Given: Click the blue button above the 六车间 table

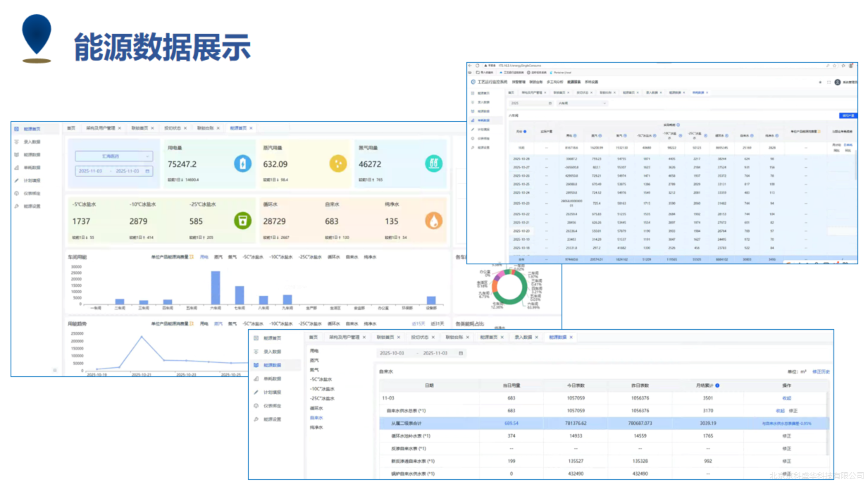Looking at the screenshot, I should click(848, 116).
